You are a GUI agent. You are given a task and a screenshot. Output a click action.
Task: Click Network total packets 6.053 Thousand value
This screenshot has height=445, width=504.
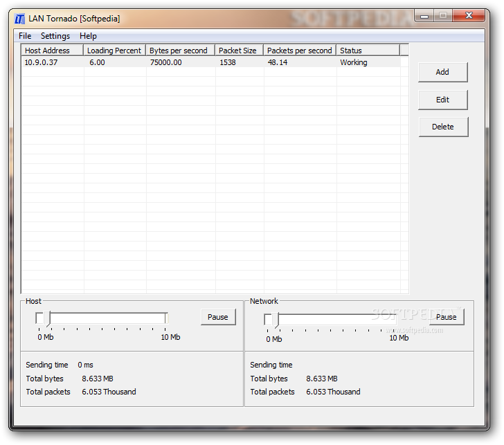click(333, 392)
